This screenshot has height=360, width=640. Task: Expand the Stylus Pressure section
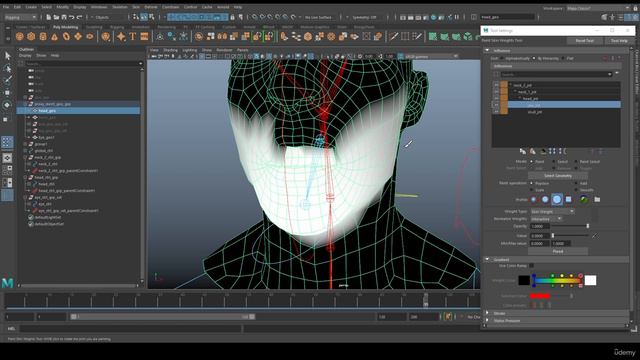[x=487, y=321]
